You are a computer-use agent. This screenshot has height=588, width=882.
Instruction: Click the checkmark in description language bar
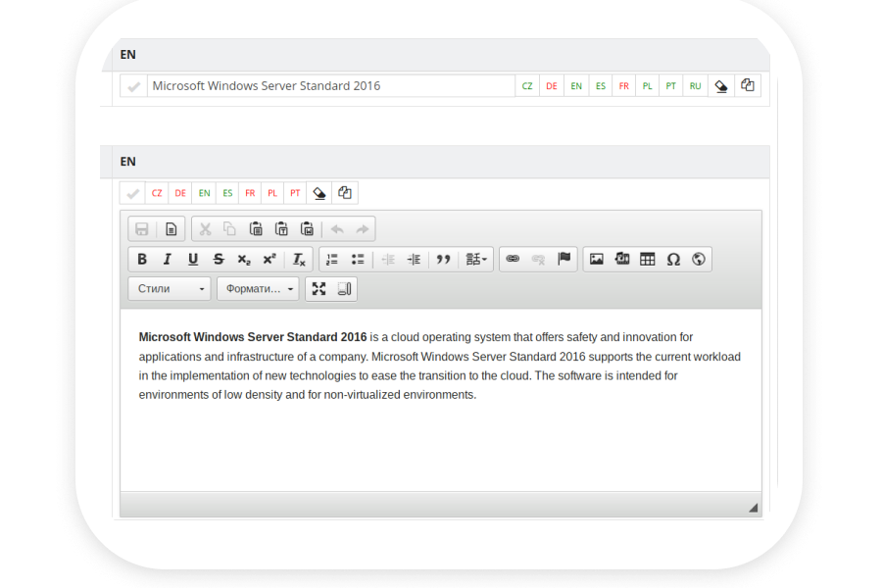pos(132,193)
